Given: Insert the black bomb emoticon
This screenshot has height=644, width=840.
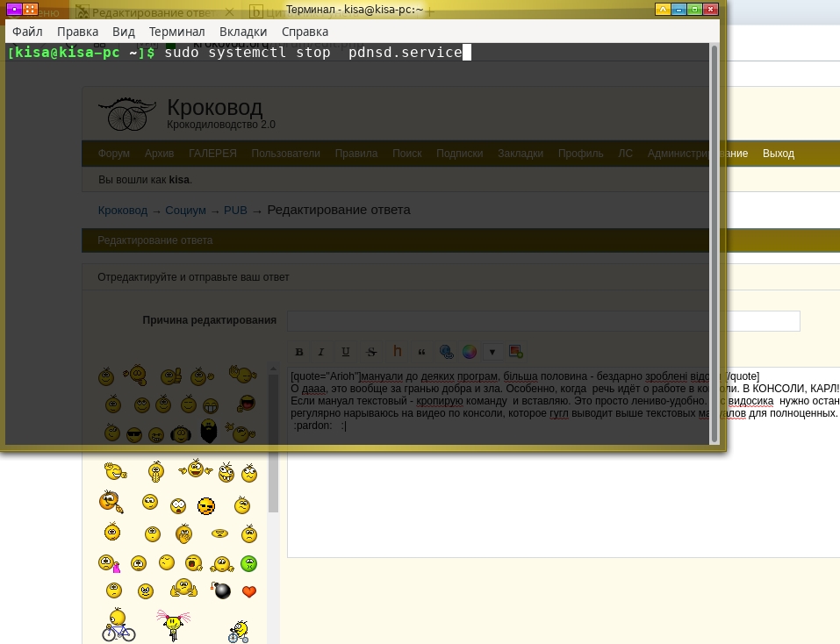Looking at the screenshot, I should pyautogui.click(x=221, y=590).
